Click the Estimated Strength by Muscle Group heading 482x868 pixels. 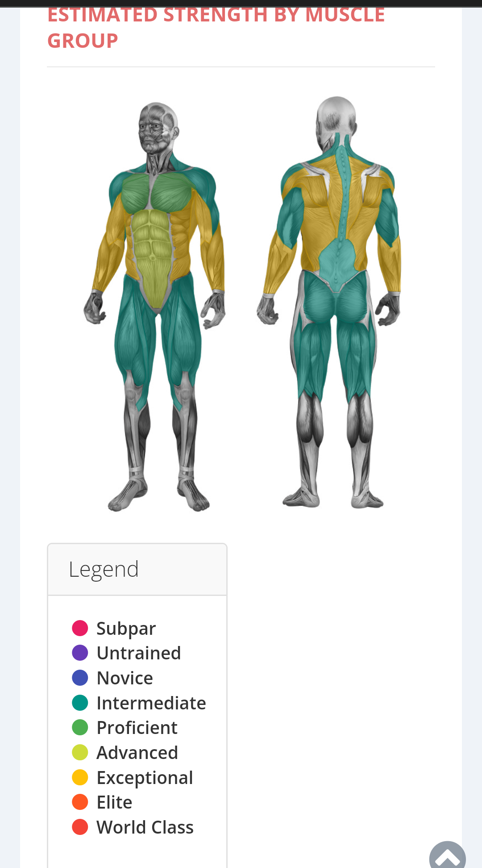(216, 28)
